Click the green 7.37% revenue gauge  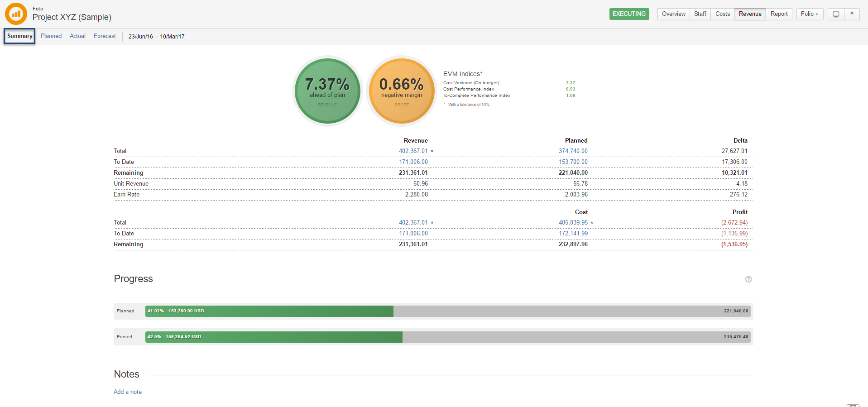click(x=327, y=91)
